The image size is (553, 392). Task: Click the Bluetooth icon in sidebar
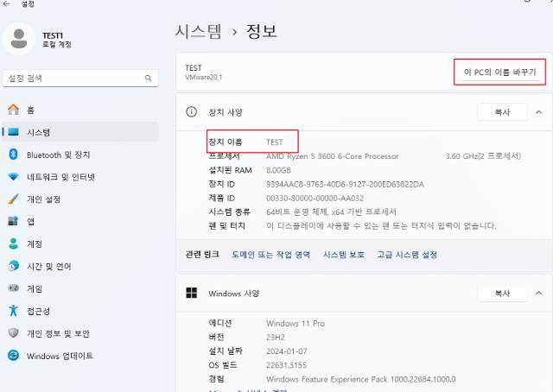point(14,155)
